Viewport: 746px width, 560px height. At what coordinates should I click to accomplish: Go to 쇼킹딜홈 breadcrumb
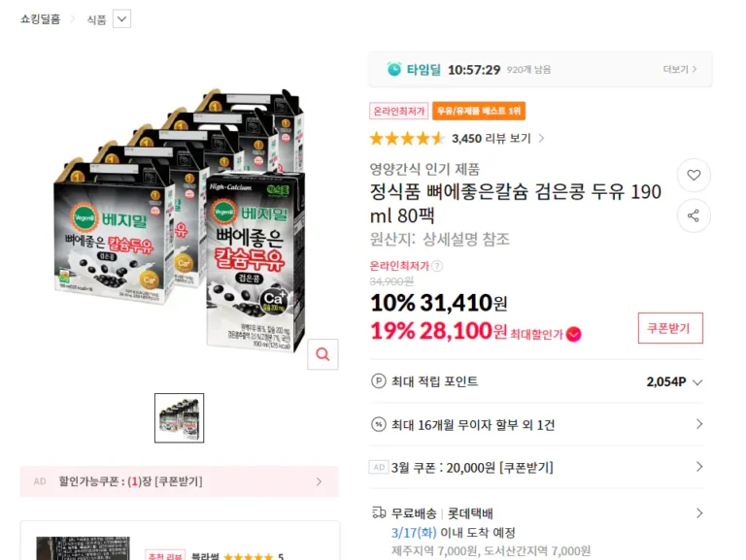click(41, 18)
